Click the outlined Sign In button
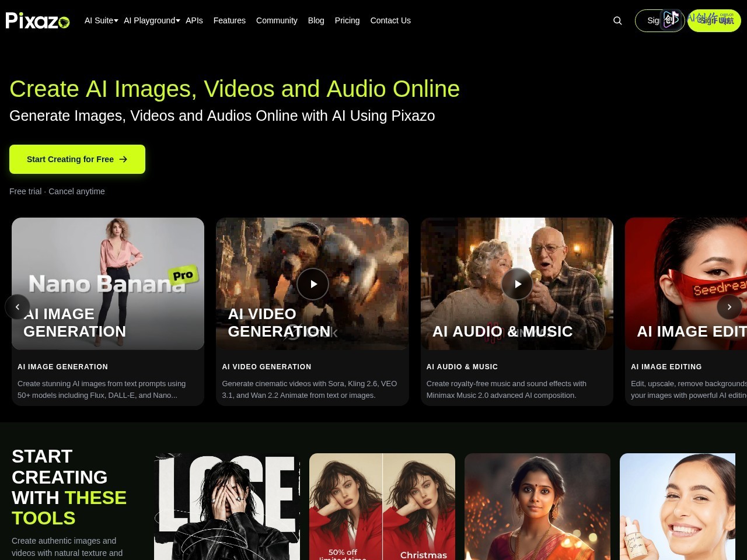Image resolution: width=747 pixels, height=560 pixels. click(659, 20)
